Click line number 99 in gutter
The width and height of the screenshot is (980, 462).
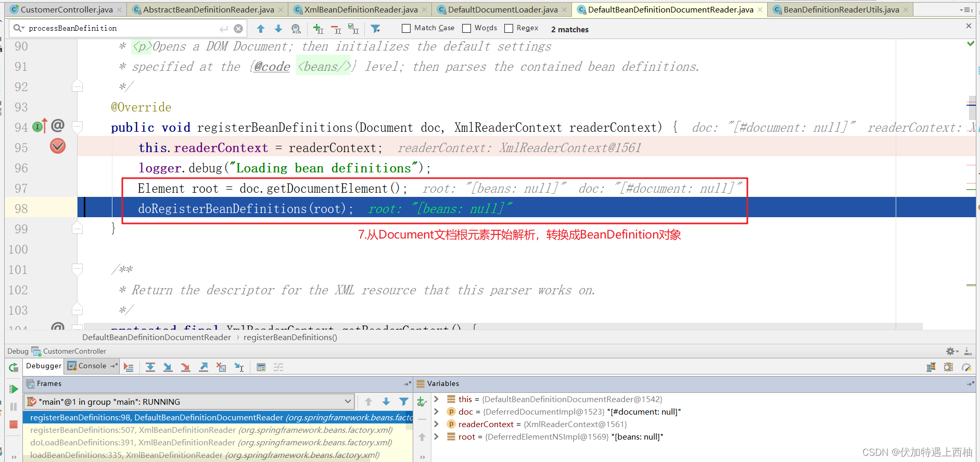(21, 229)
